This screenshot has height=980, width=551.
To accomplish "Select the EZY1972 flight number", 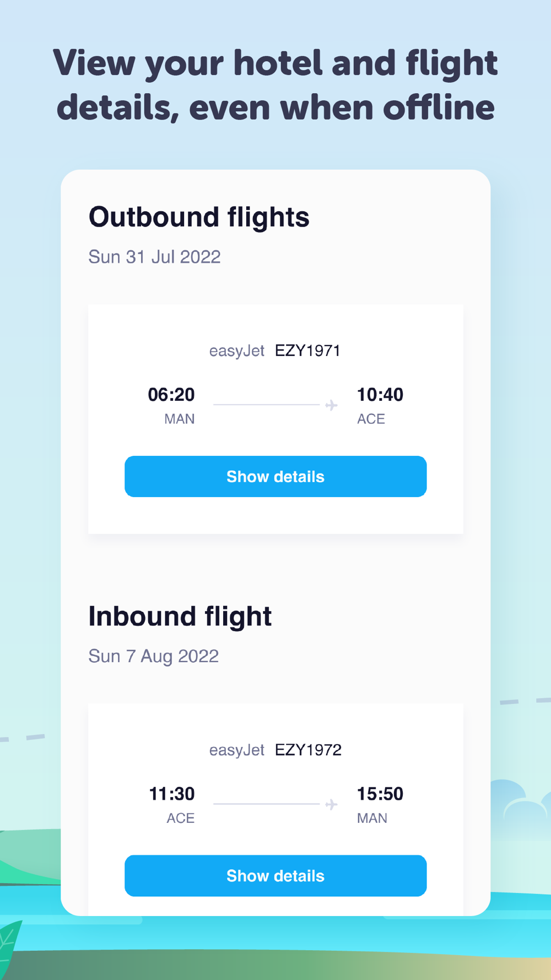I will 308,750.
